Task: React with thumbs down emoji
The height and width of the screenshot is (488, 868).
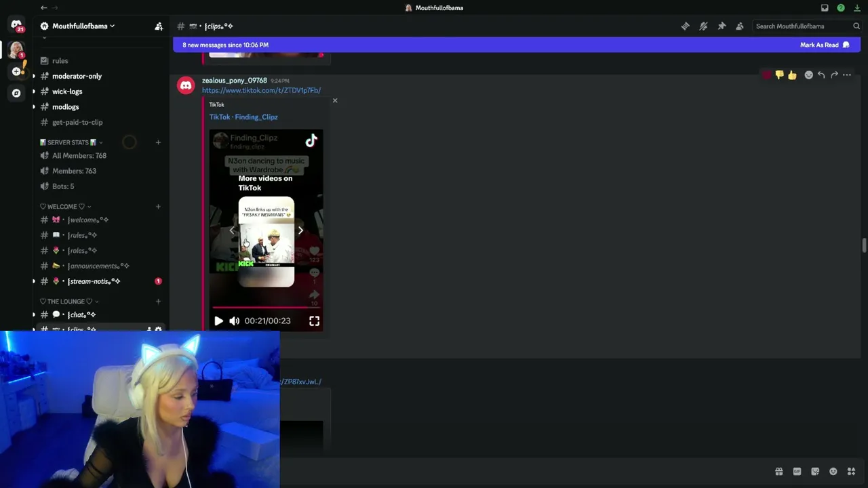Action: coord(779,75)
